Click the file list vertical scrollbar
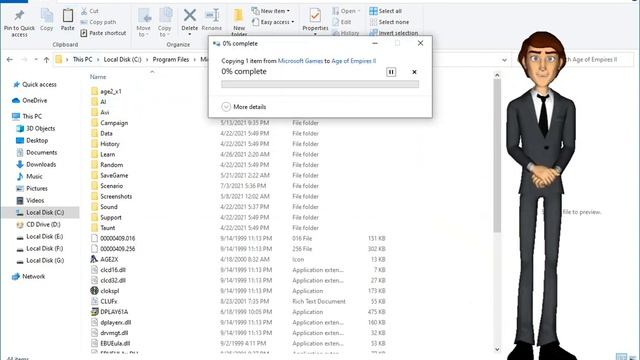The height and width of the screenshot is (360, 640). pos(497,155)
